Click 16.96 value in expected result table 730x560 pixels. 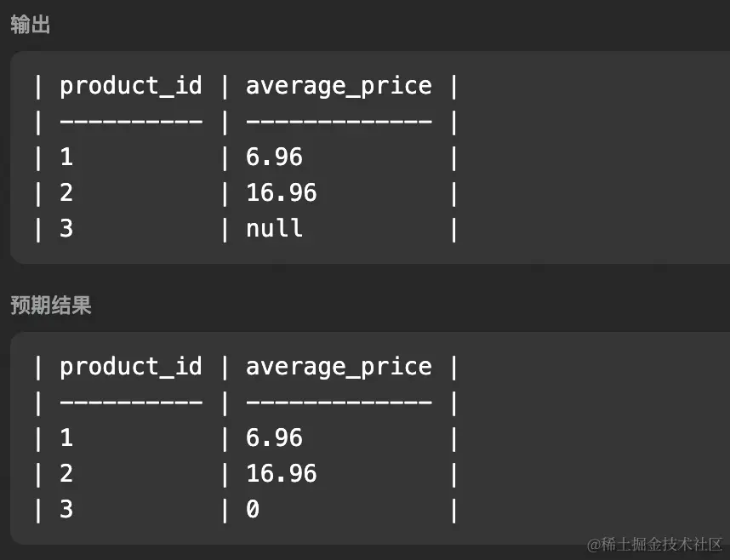click(282, 473)
